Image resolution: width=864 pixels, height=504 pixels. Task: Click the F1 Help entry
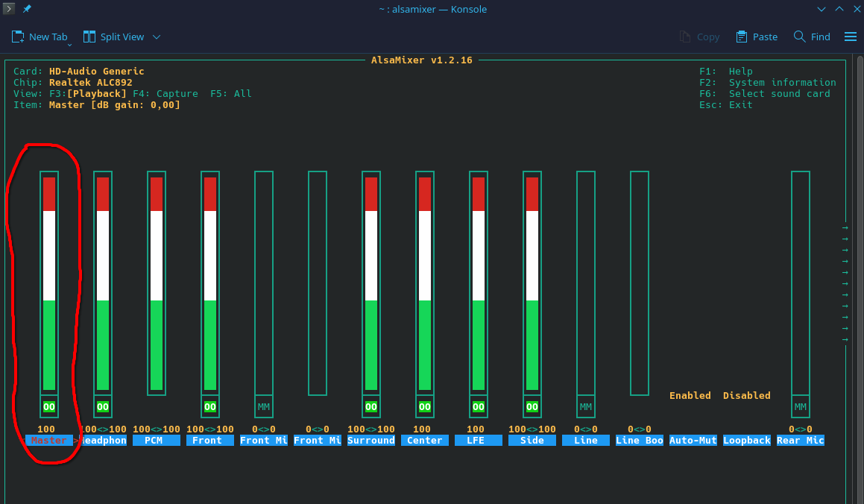tap(725, 71)
